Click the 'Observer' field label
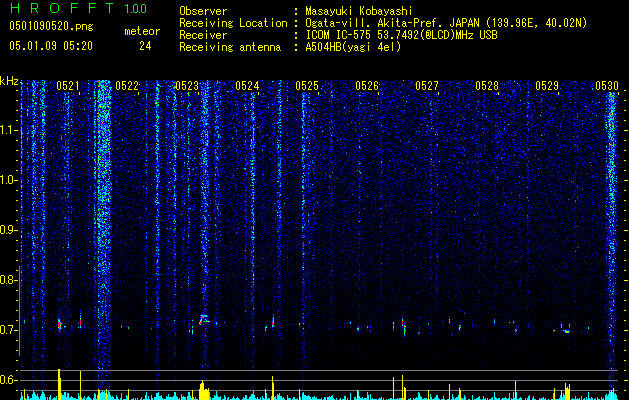 pyautogui.click(x=203, y=11)
